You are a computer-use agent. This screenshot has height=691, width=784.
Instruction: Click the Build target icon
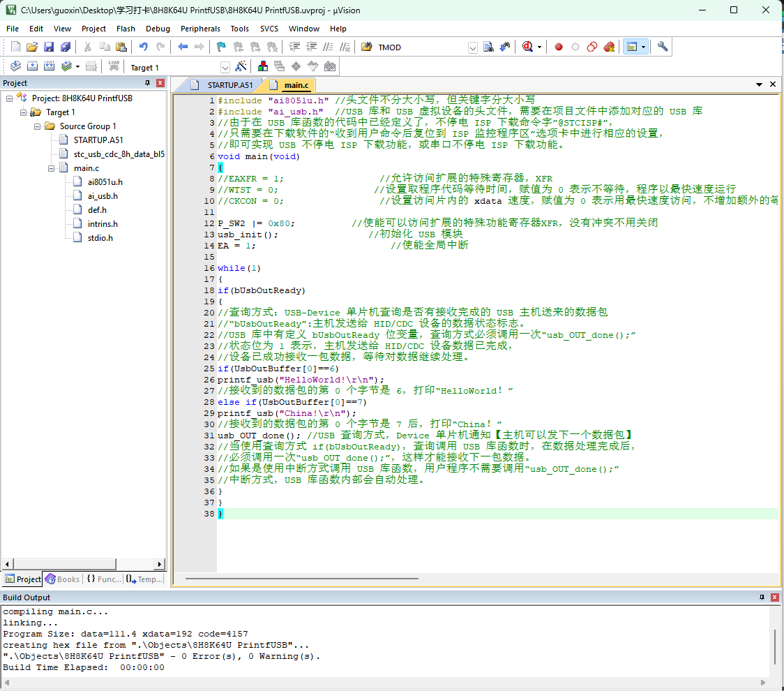click(x=33, y=66)
